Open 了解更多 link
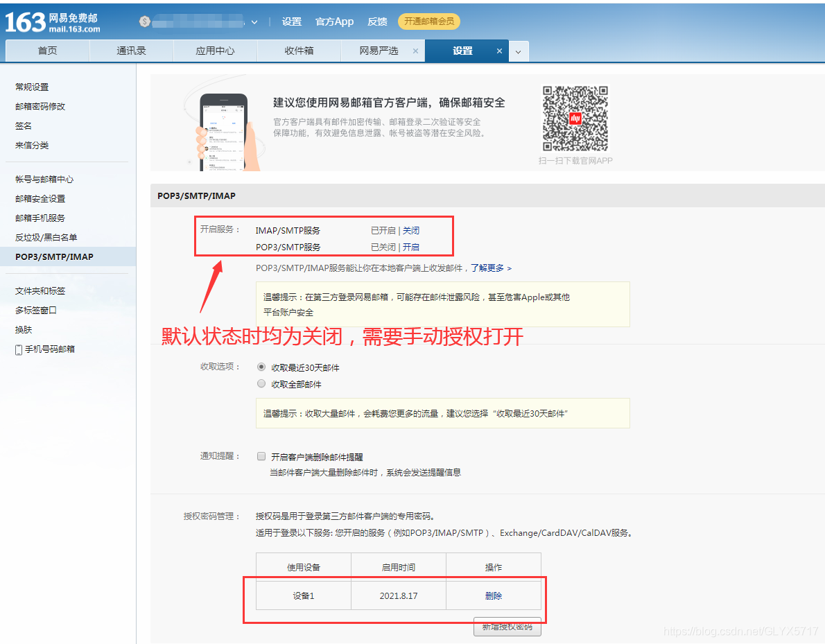 (x=490, y=268)
